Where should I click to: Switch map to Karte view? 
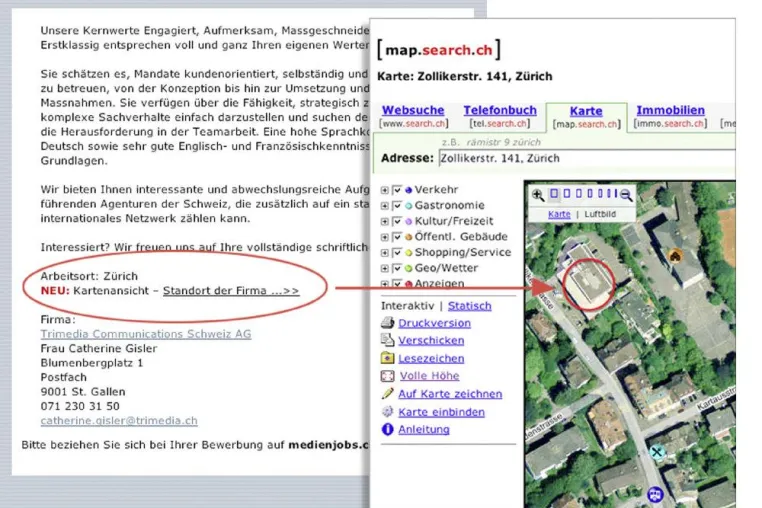coord(559,214)
